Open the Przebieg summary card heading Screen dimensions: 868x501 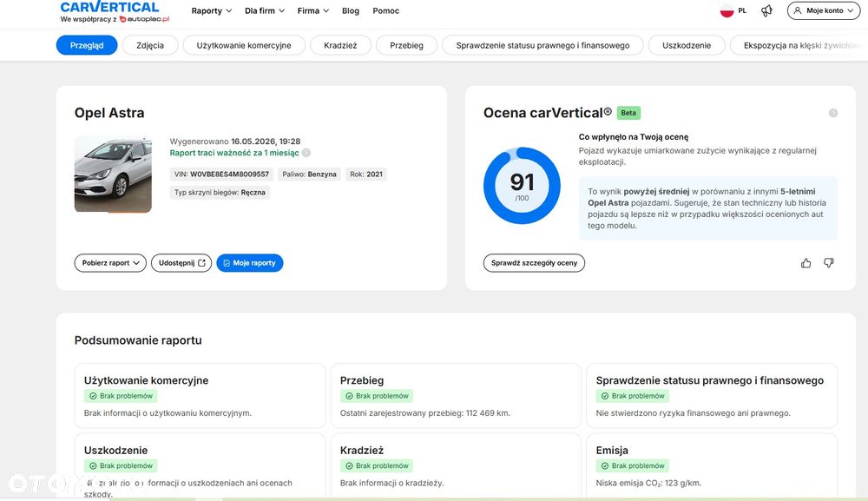pyautogui.click(x=361, y=380)
